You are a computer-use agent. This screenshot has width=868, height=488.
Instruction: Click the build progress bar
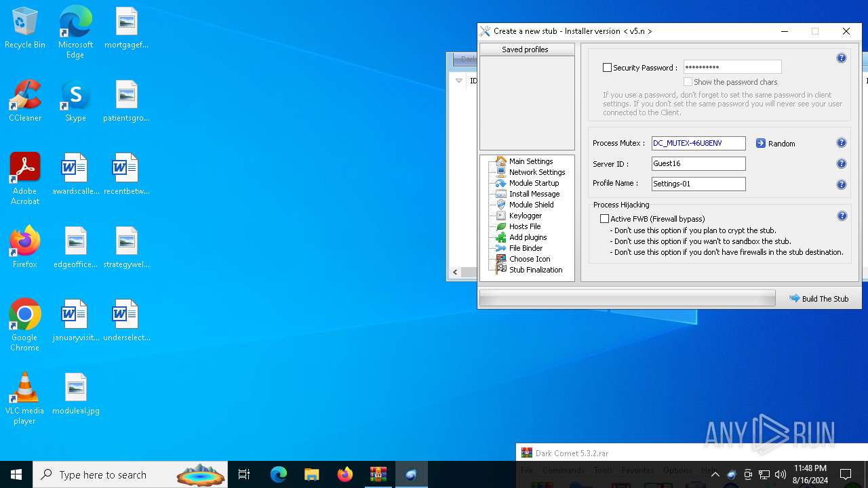coord(627,299)
